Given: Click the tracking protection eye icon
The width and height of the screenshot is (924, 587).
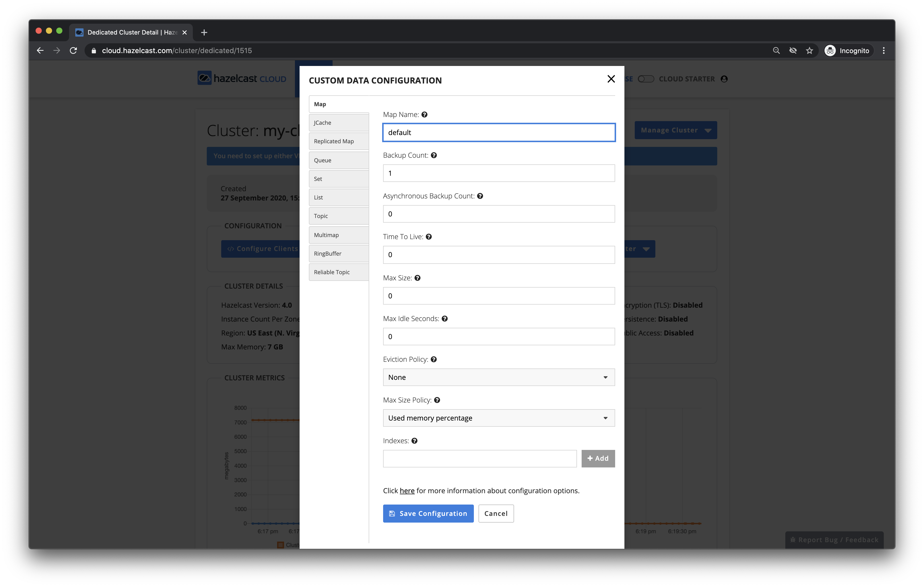Looking at the screenshot, I should [x=793, y=51].
